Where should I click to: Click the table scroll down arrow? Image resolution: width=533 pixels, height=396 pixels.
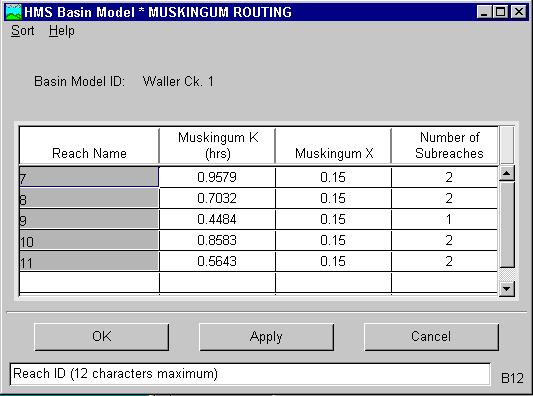pyautogui.click(x=506, y=289)
